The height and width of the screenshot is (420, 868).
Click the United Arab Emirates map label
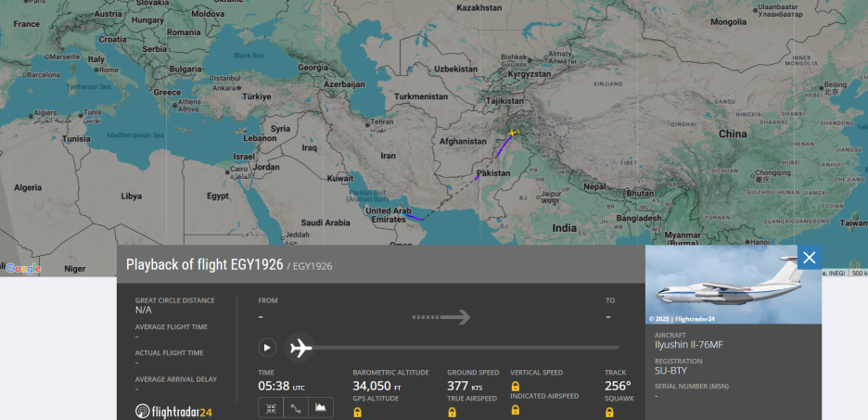pos(389,215)
